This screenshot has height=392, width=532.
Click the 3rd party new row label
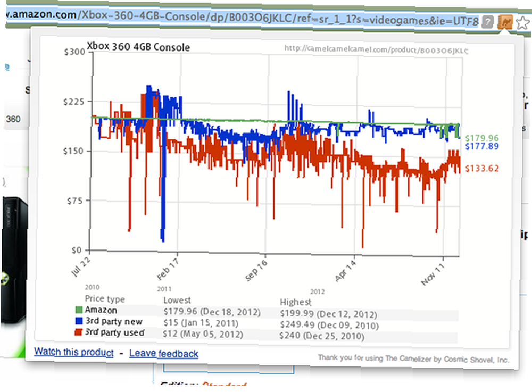click(114, 321)
